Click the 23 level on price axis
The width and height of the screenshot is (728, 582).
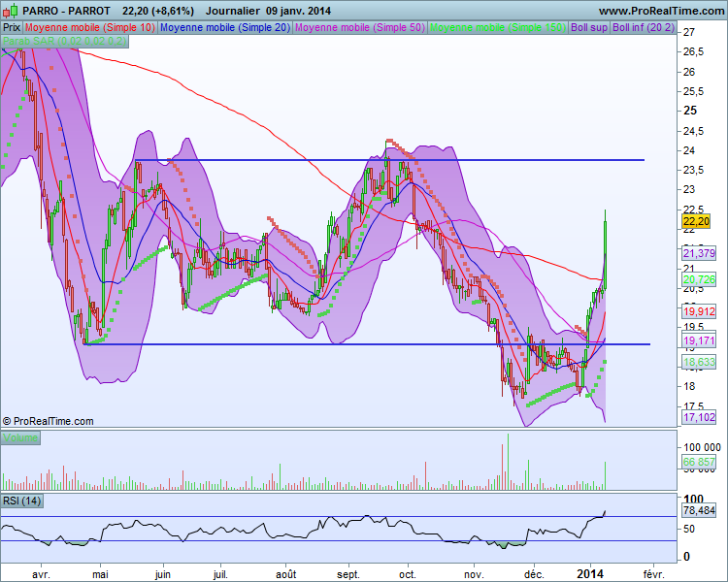coord(689,189)
